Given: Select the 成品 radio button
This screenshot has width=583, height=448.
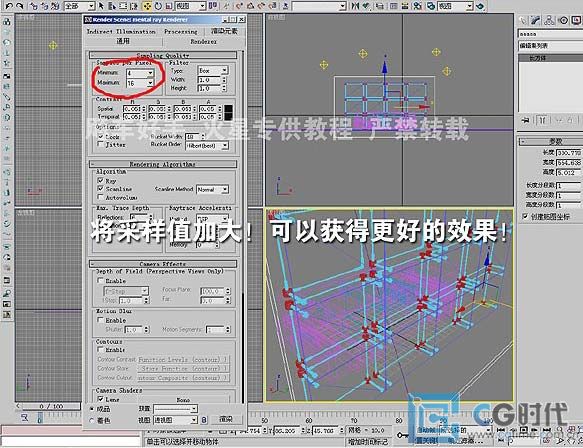Looking at the screenshot, I should (x=92, y=409).
